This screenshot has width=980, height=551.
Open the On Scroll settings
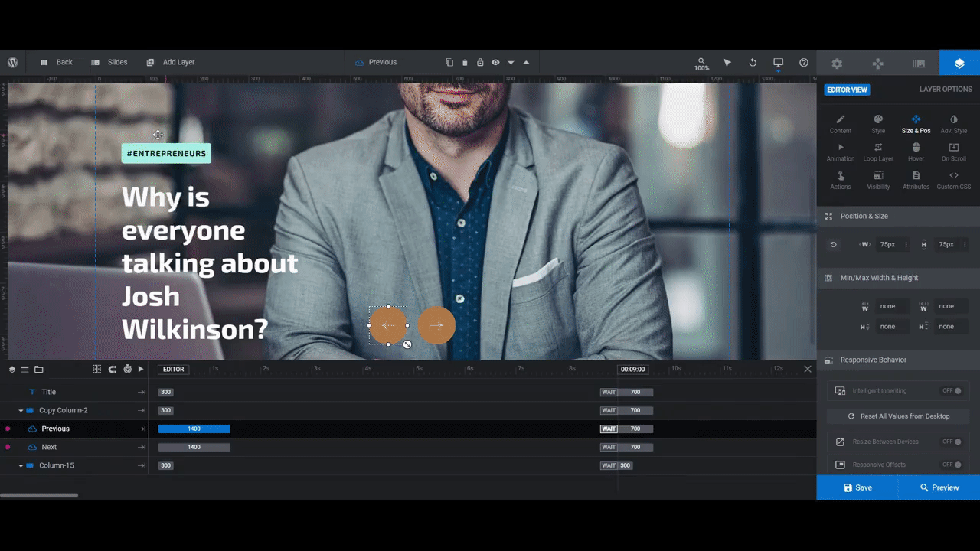(953, 152)
